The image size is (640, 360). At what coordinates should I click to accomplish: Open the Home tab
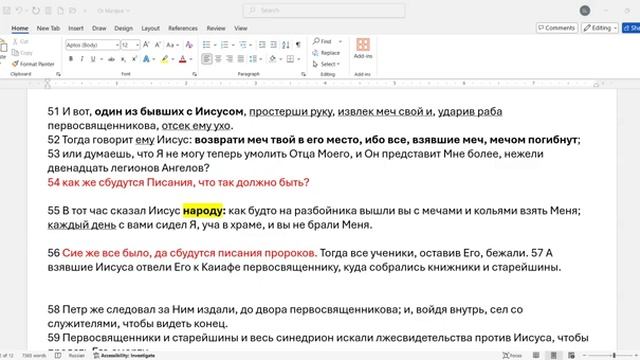[x=20, y=28]
